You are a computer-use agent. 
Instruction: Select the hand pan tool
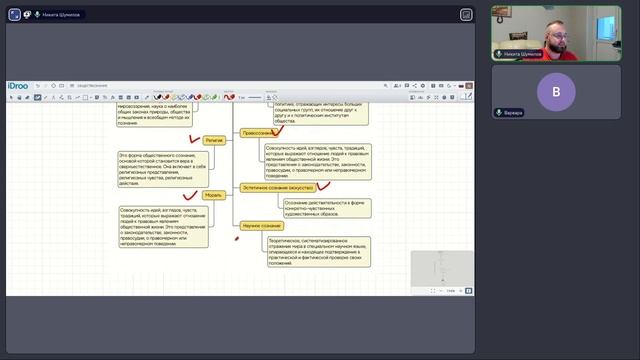click(19, 98)
